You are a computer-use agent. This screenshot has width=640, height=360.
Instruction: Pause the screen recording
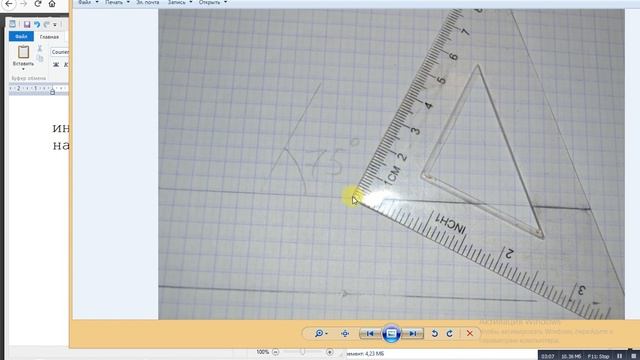click(620, 356)
